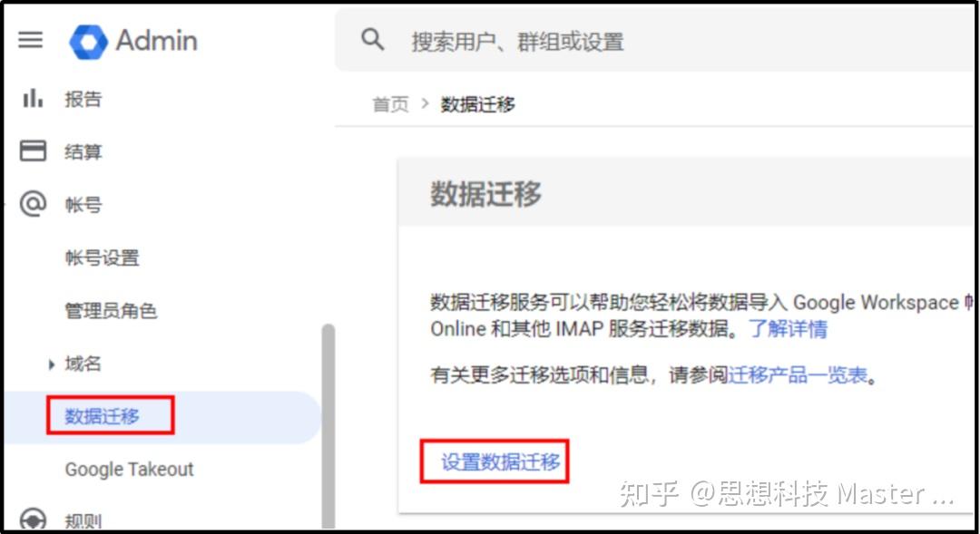Click the sidebar vertical scrollbar
The width and height of the screenshot is (980, 534).
[x=328, y=424]
